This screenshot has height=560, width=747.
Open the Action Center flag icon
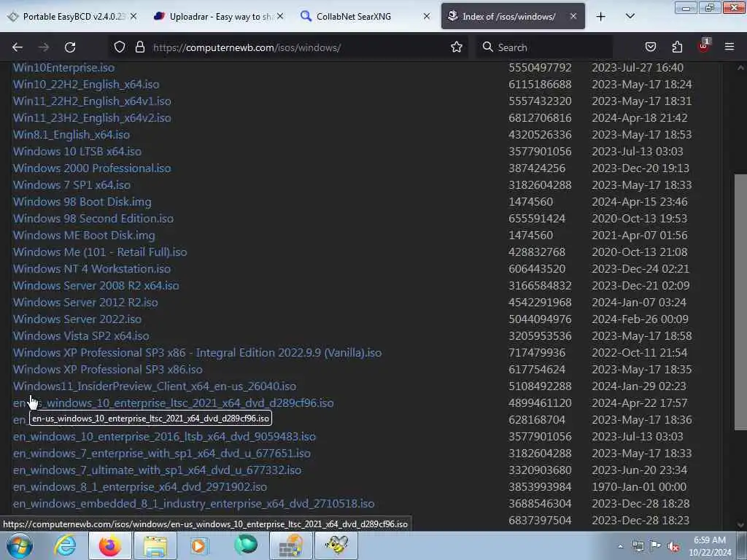656,546
